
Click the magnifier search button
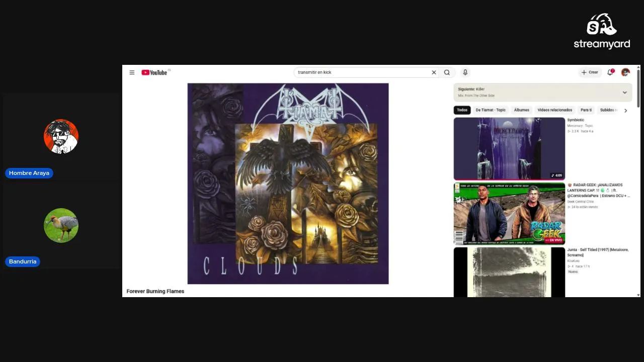click(x=447, y=72)
